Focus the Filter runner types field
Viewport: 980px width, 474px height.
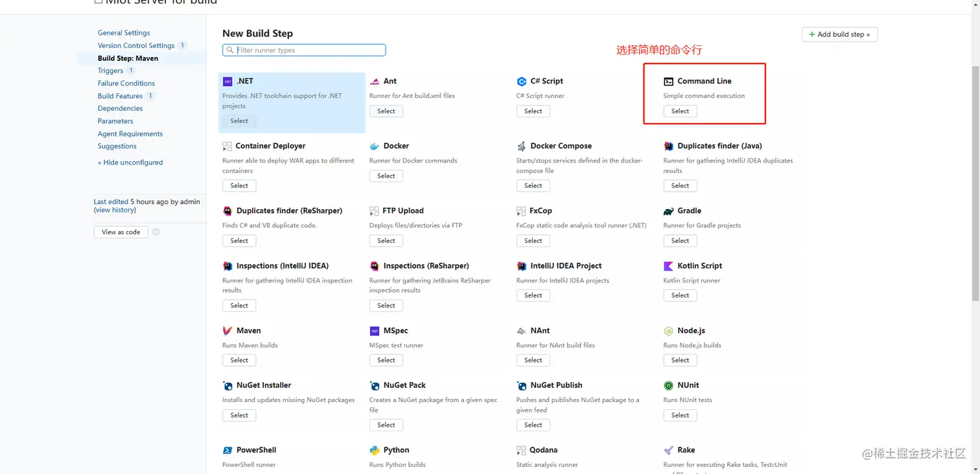point(304,50)
